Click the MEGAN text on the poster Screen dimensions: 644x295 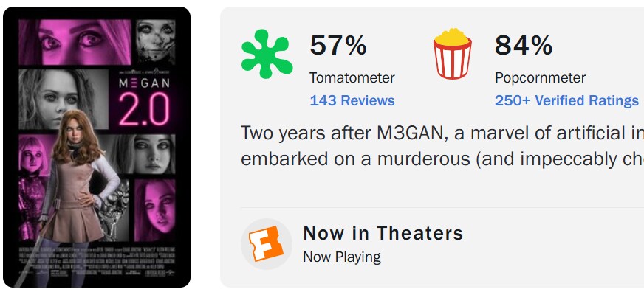click(144, 83)
